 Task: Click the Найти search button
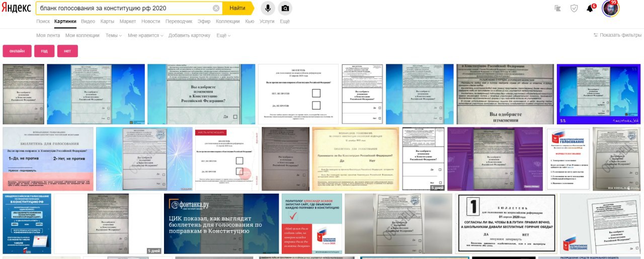point(237,8)
